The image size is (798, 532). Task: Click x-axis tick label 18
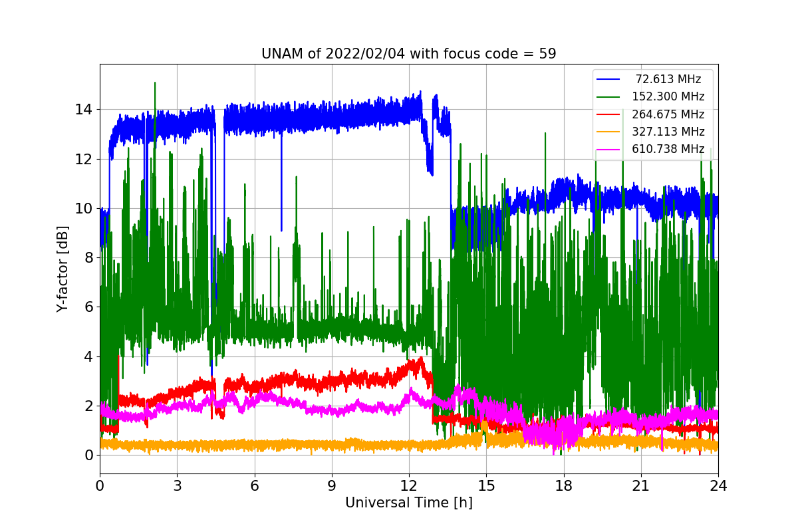click(x=563, y=486)
